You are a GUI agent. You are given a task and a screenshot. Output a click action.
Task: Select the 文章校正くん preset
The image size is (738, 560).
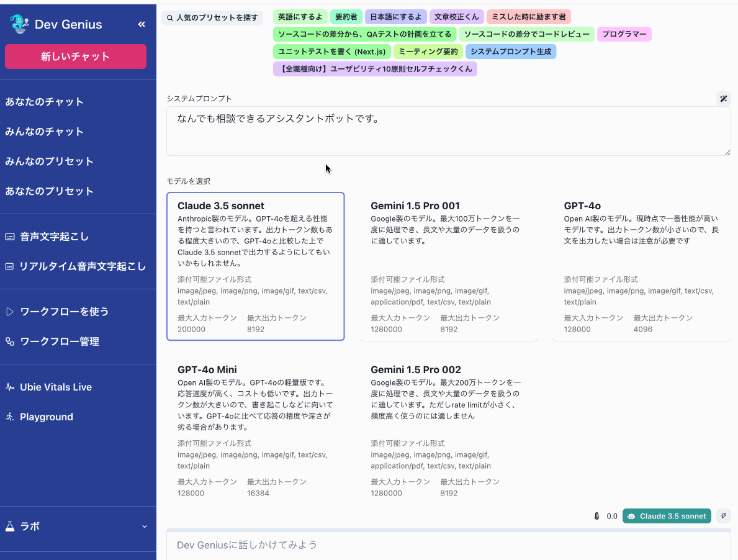pos(457,17)
